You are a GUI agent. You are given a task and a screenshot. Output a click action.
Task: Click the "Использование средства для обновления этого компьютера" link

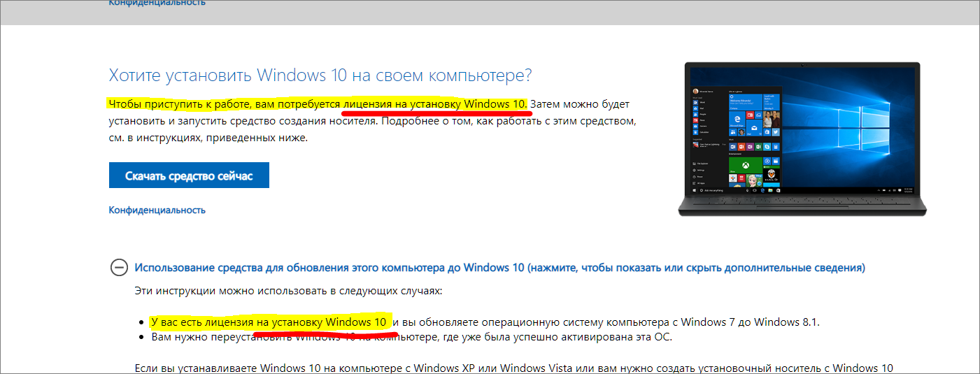[499, 268]
